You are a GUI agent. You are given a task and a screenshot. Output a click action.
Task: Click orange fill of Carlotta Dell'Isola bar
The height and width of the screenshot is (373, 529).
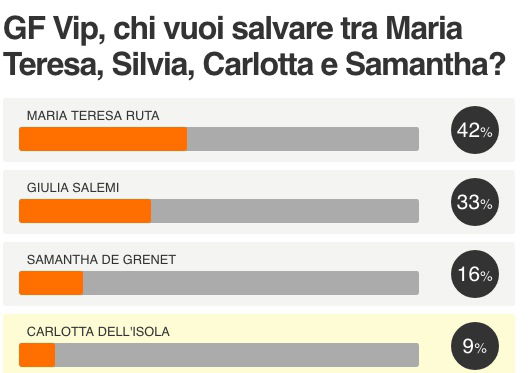pos(37,355)
